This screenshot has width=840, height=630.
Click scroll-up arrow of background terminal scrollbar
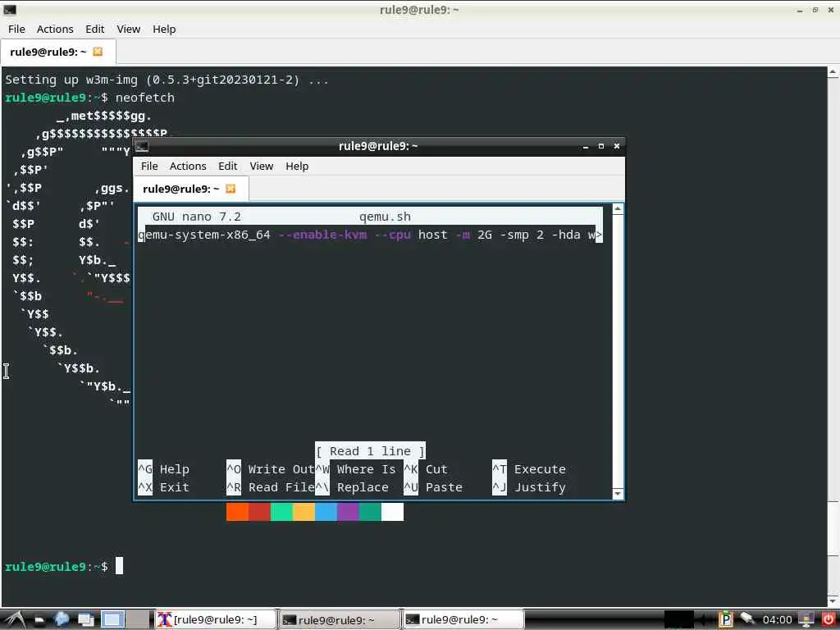833,72
